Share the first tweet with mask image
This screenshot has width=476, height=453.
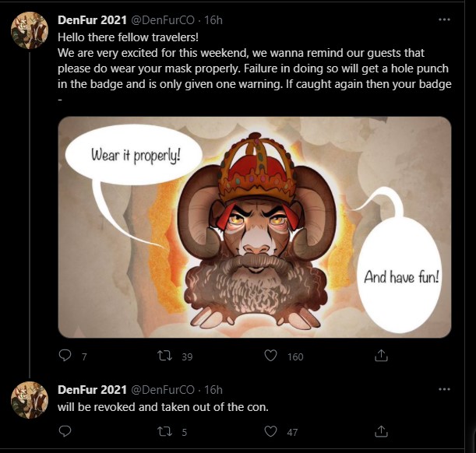pos(382,356)
